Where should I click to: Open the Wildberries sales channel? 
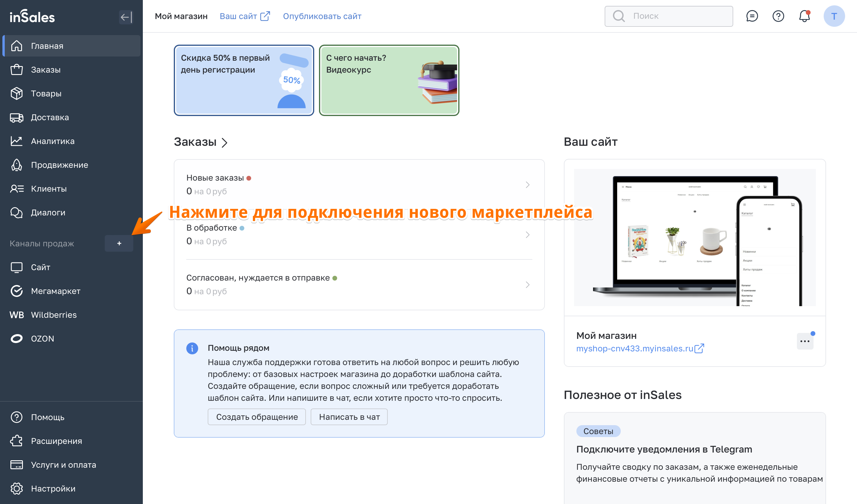click(x=54, y=314)
